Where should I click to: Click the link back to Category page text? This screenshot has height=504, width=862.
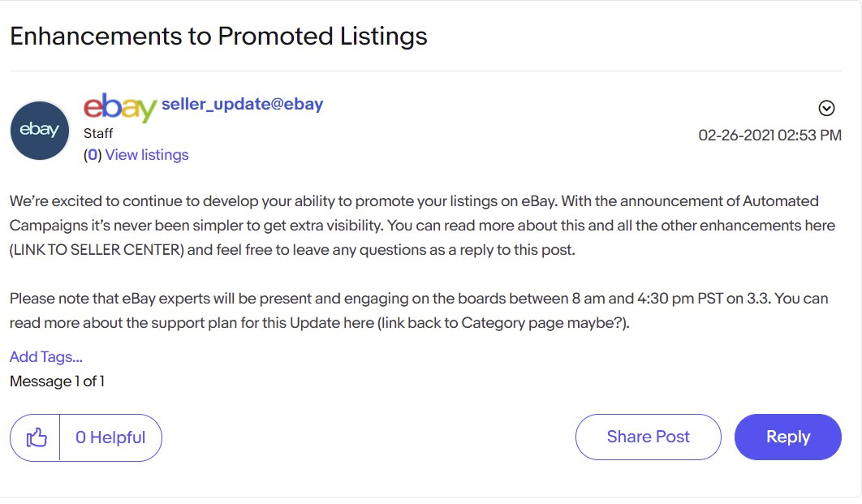(503, 323)
